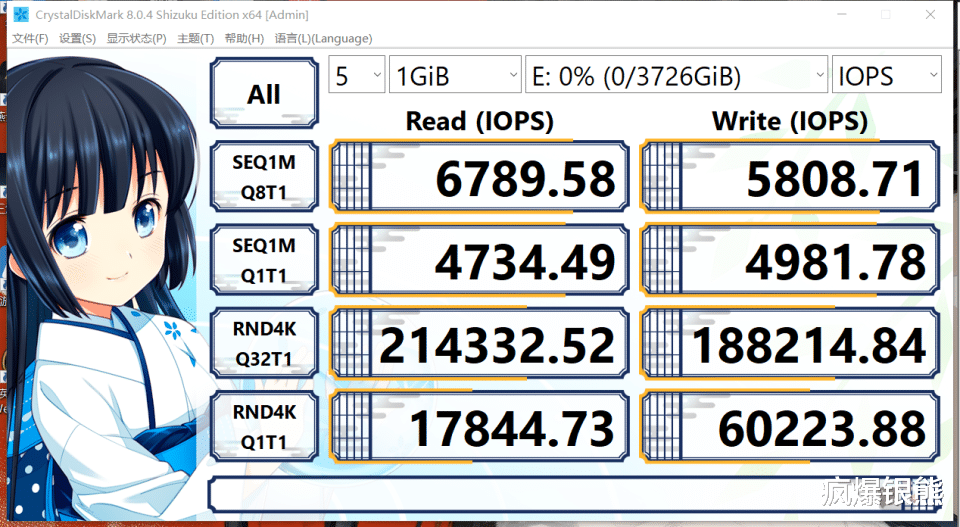Open the unit dropdown showing IOPS
Screen dimensions: 960x527
click(887, 75)
